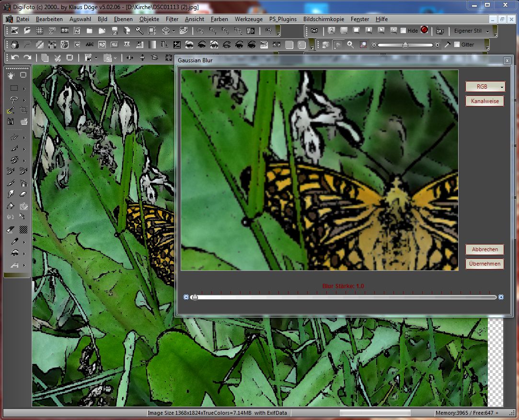
Task: Click the camera screenshot icon
Action: [x=314, y=31]
